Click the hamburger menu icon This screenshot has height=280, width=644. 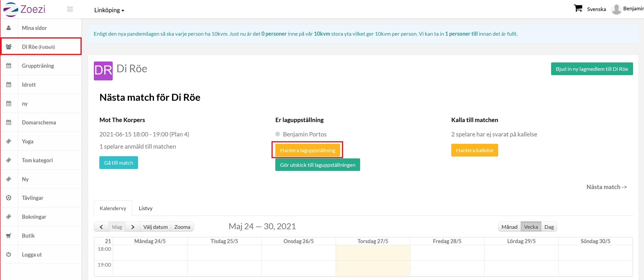coord(70,9)
